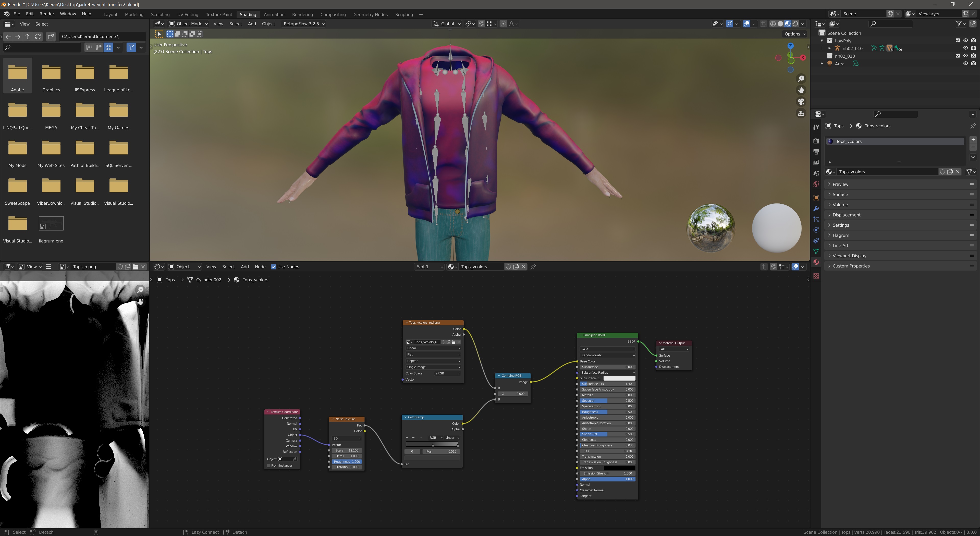The image size is (980, 536).
Task: Click the pan hand icon in the 3D viewport
Action: [801, 90]
